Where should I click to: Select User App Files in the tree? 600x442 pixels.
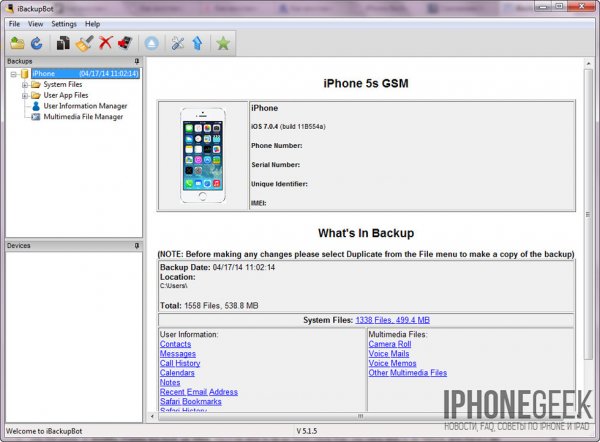tap(66, 95)
